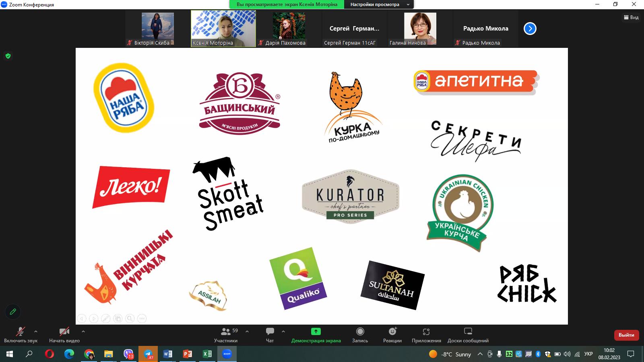Unmute microphone with Включить звук
This screenshot has width=644, height=362.
tap(21, 335)
